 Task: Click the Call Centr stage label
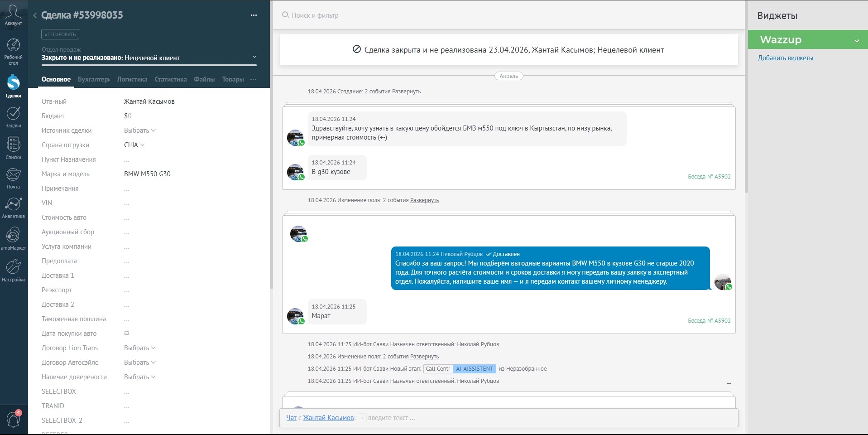tap(438, 369)
